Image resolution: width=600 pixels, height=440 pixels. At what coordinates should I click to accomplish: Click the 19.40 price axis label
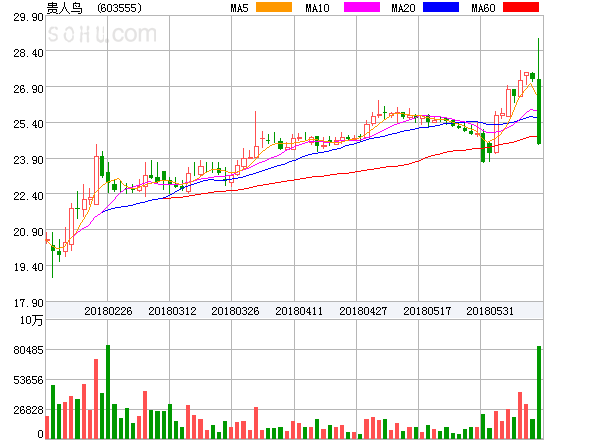(x=28, y=267)
